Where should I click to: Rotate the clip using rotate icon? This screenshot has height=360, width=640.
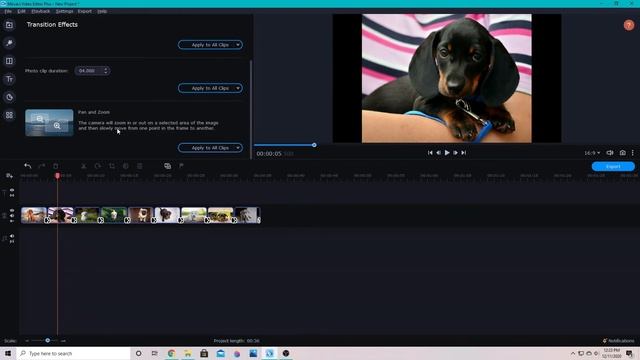pyautogui.click(x=98, y=166)
